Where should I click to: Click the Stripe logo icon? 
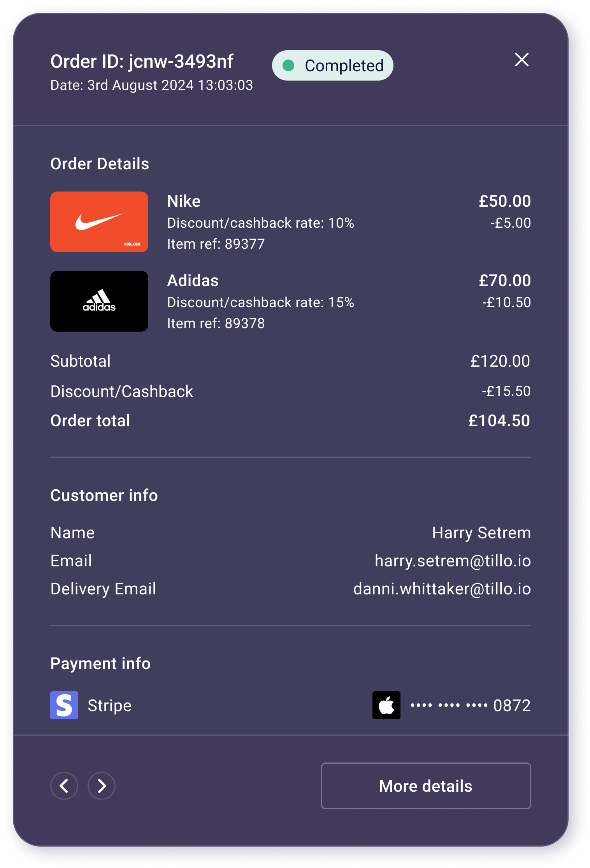pyautogui.click(x=64, y=705)
